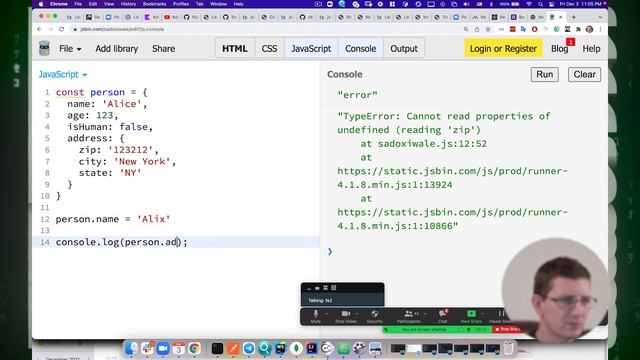Pause the Zoom screen share

coord(500,316)
